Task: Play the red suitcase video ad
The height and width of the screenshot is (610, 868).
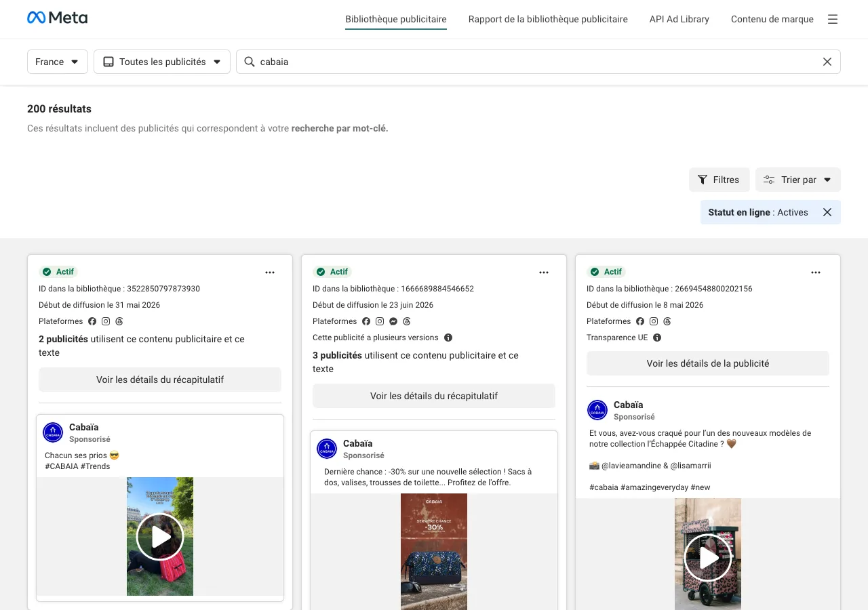Action: (x=160, y=537)
